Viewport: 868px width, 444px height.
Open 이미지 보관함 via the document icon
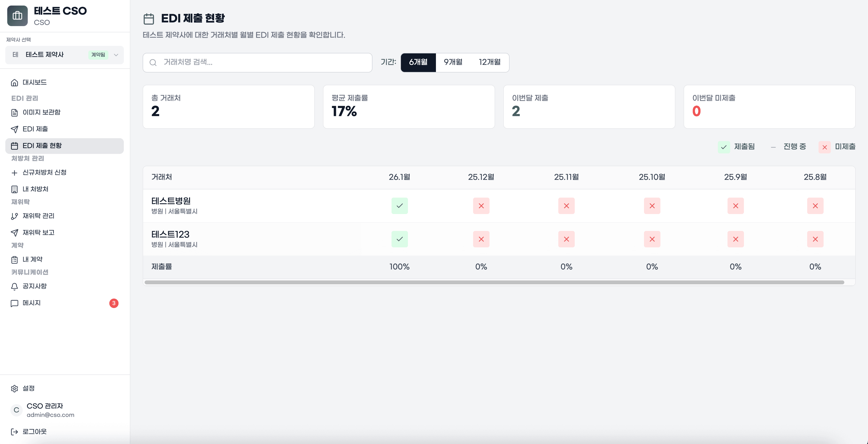(14, 113)
